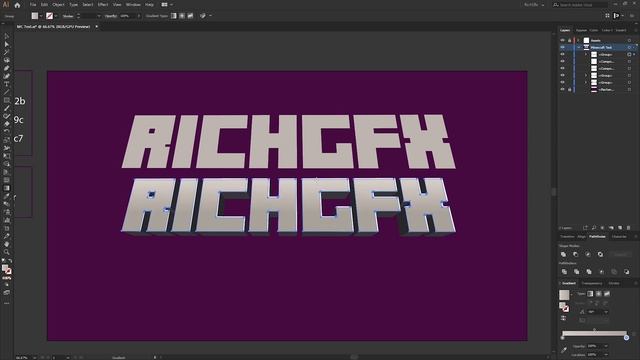Open Edit Toolbar three-dots button
Viewport: 640px width, 360px height.
(7, 303)
